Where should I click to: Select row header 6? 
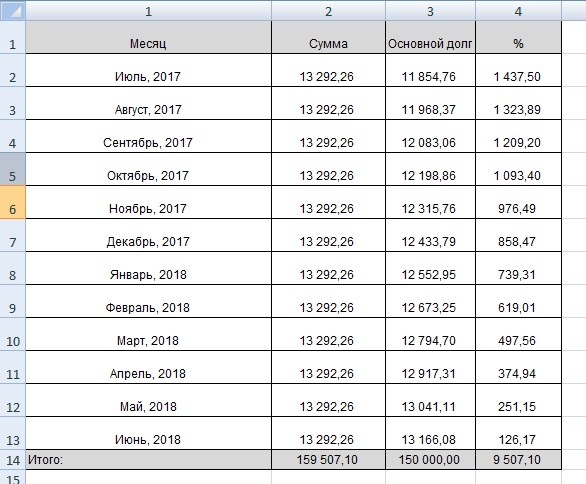click(x=12, y=202)
